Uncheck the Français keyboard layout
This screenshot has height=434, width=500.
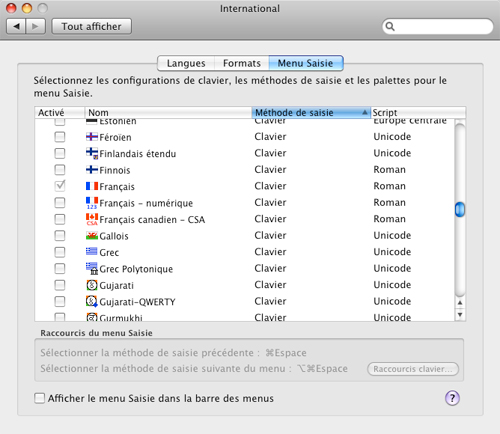(60, 186)
